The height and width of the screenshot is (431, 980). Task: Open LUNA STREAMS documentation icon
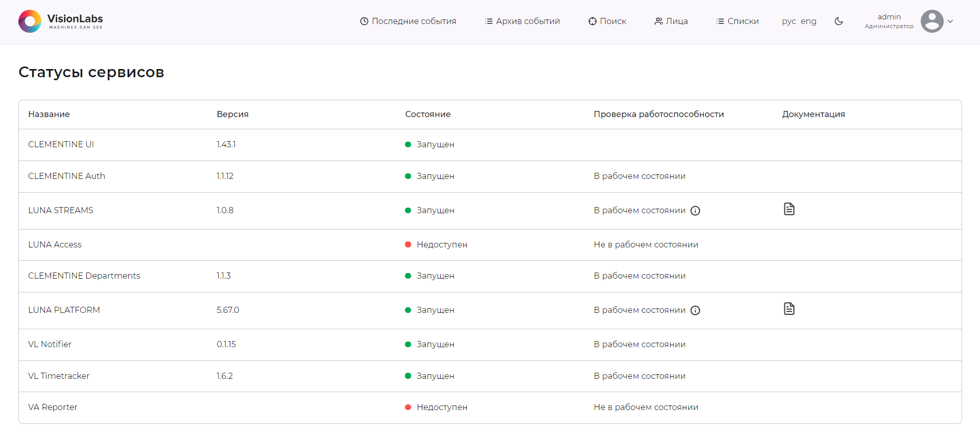click(x=789, y=209)
